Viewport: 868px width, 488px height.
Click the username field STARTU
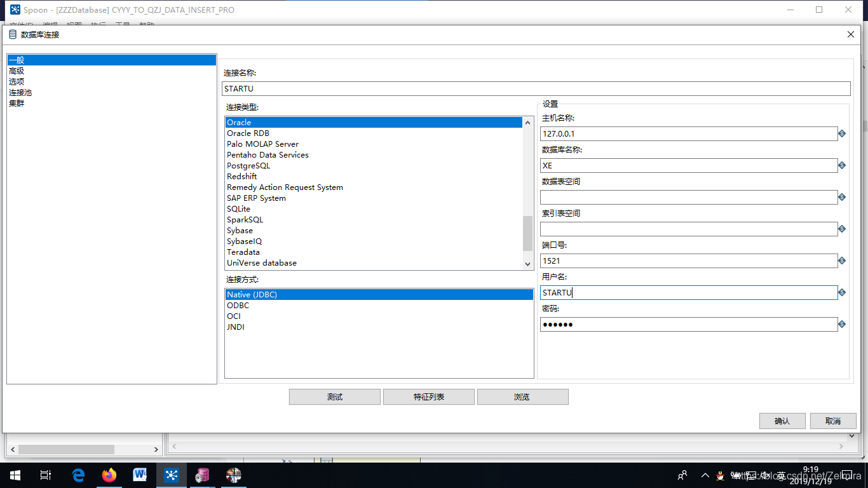click(x=689, y=292)
